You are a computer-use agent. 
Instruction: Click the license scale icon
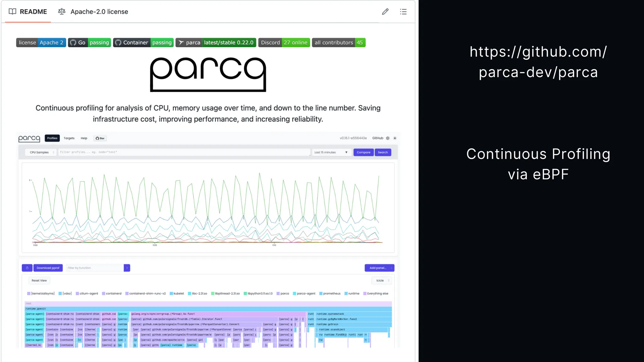62,12
